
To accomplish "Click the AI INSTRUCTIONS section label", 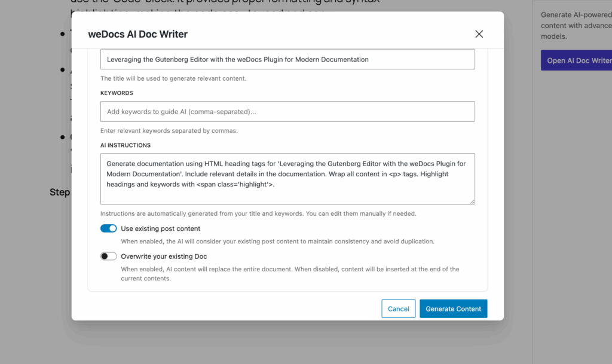I will point(126,145).
